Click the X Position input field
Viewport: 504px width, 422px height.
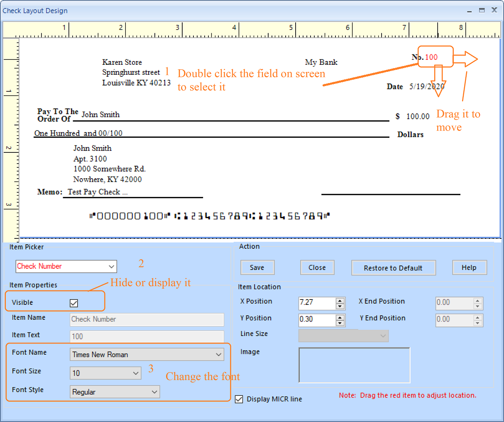(x=316, y=302)
